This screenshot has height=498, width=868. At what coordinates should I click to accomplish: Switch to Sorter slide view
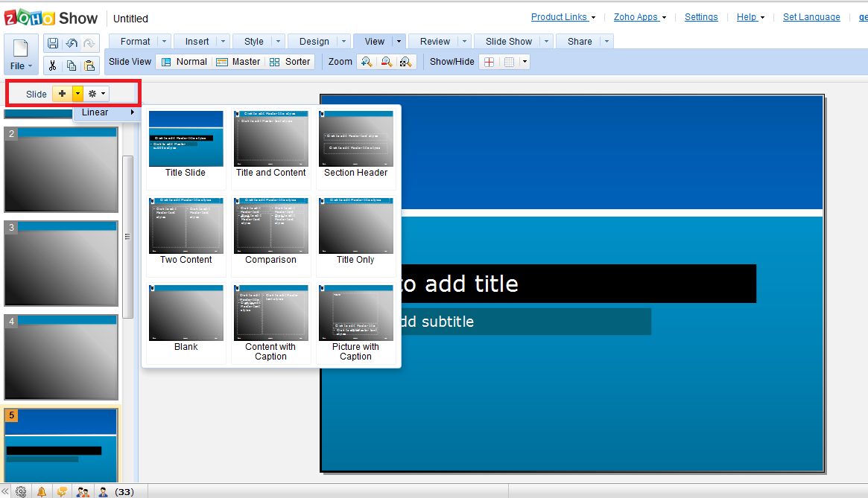pyautogui.click(x=290, y=62)
